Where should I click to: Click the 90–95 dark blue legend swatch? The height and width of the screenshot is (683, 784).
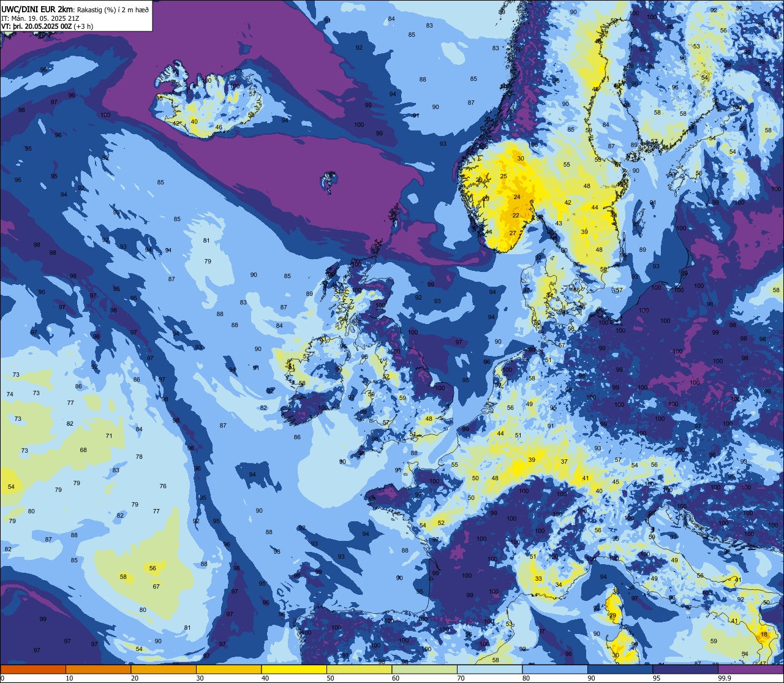click(620, 669)
